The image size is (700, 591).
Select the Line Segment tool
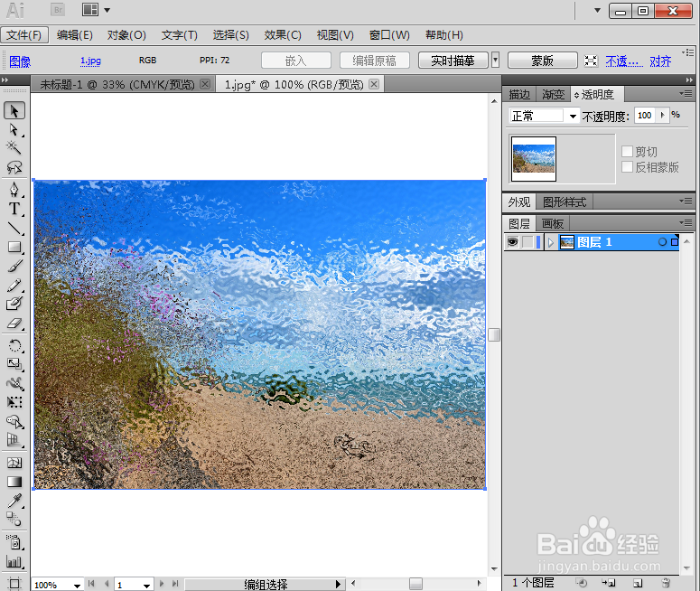(x=14, y=228)
